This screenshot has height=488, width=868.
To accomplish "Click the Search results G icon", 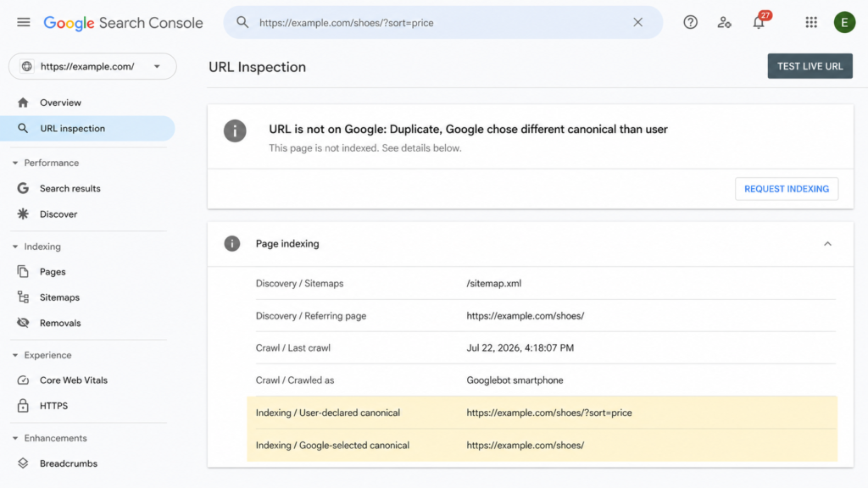I will tap(23, 188).
